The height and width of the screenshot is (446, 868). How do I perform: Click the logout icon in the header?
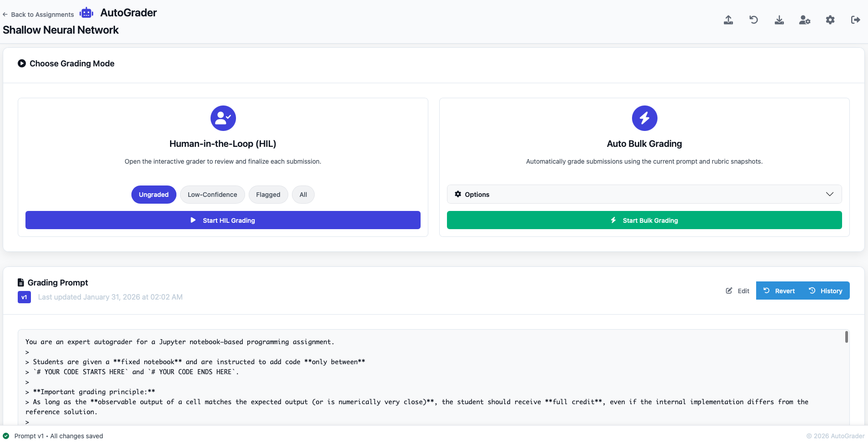point(855,20)
